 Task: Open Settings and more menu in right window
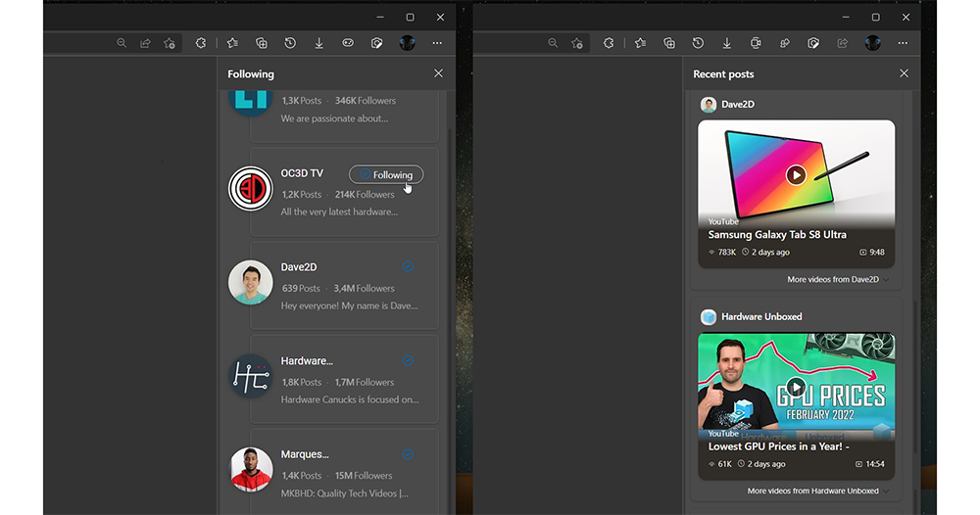(x=903, y=43)
